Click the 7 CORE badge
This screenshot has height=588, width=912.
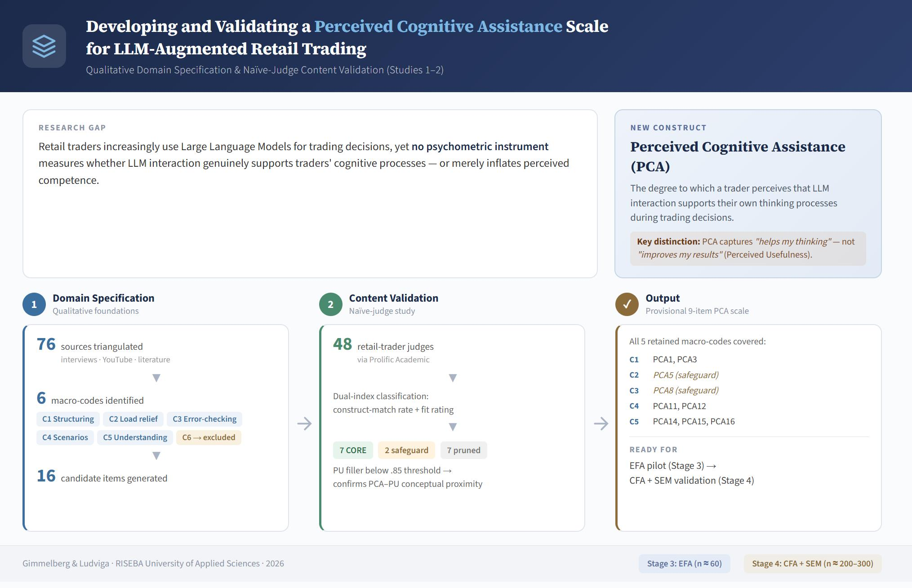point(353,450)
